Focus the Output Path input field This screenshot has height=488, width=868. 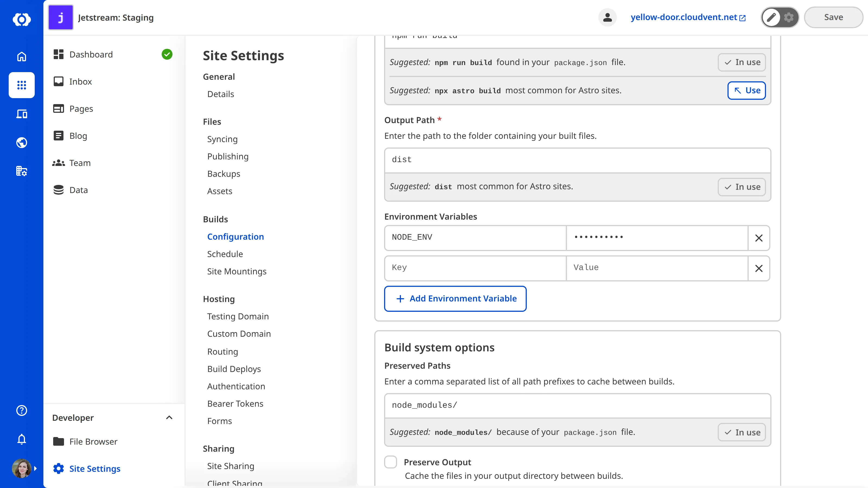(577, 160)
